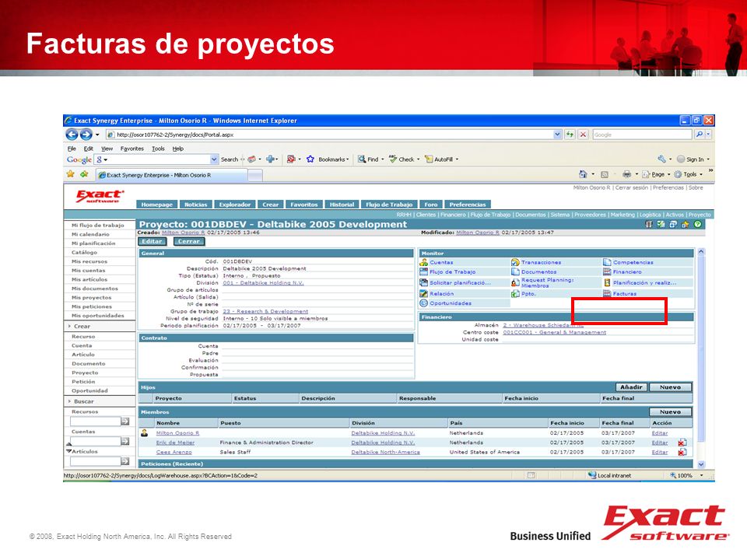This screenshot has height=560, width=747.
Task: Open the File menu
Action: [72, 149]
